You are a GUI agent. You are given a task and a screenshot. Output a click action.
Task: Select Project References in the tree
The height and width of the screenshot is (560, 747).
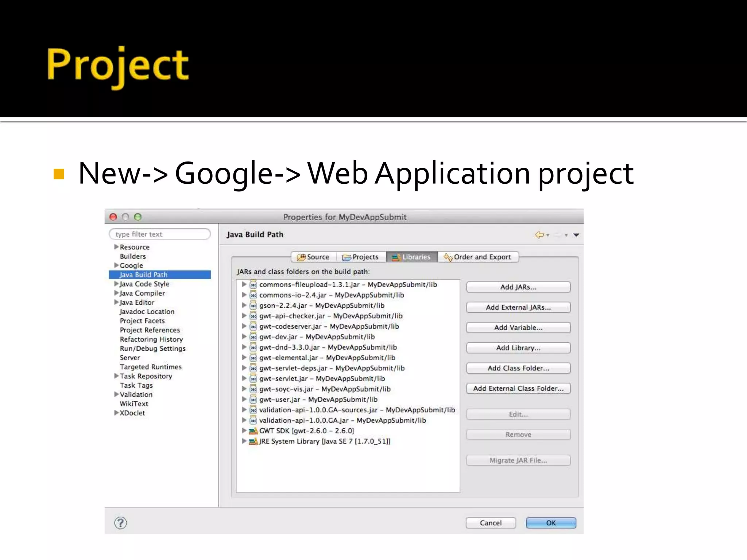[150, 330]
